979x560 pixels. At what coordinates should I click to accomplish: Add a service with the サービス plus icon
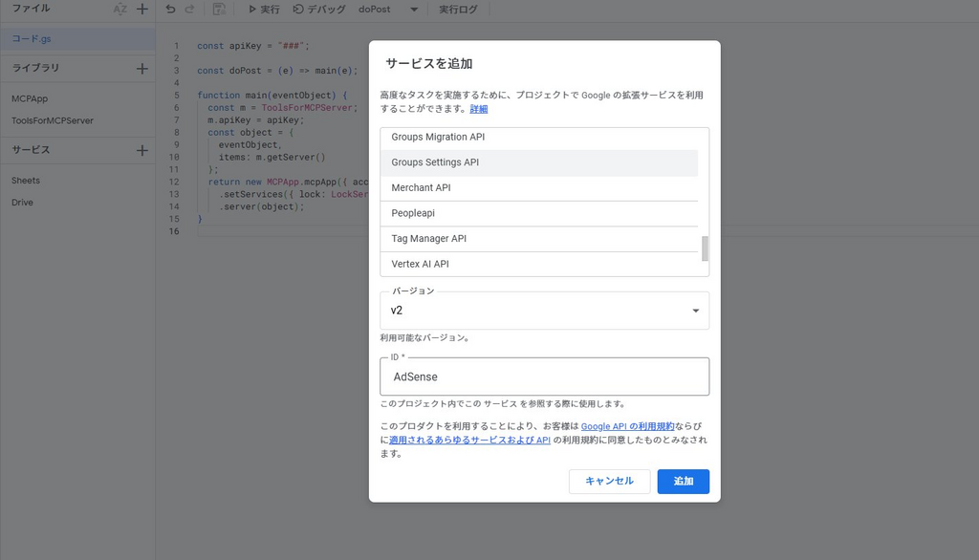tap(141, 149)
